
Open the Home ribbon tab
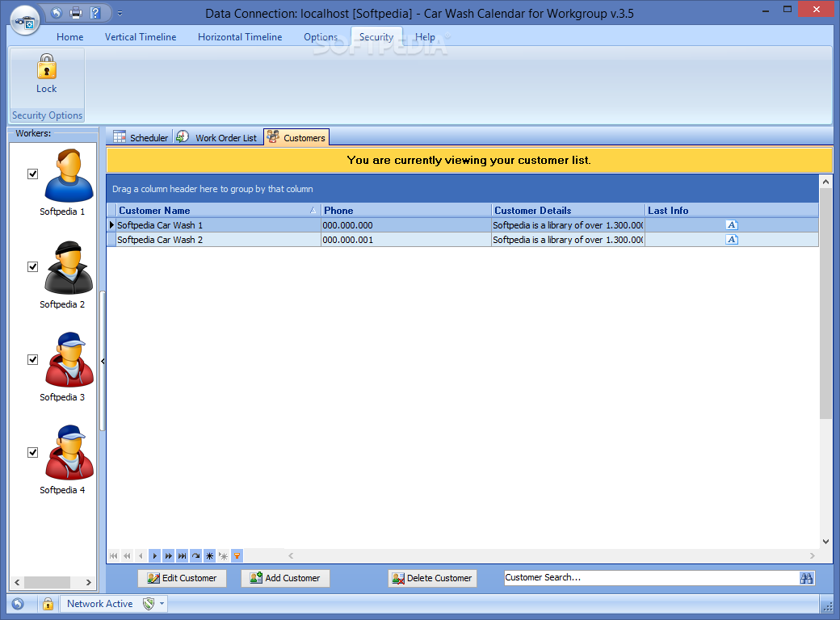click(x=70, y=37)
